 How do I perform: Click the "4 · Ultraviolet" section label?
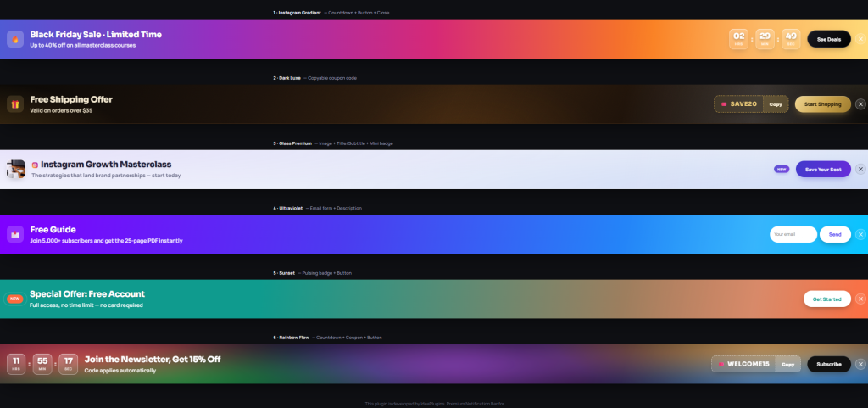coord(288,208)
